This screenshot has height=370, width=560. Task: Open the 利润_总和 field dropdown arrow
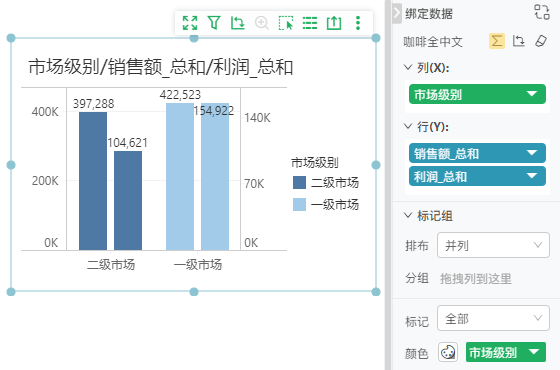click(532, 176)
